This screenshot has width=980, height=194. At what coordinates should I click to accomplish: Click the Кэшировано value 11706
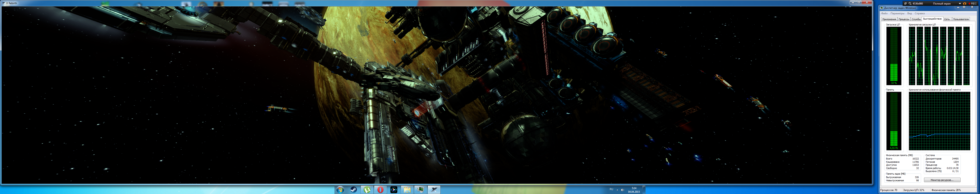point(915,162)
